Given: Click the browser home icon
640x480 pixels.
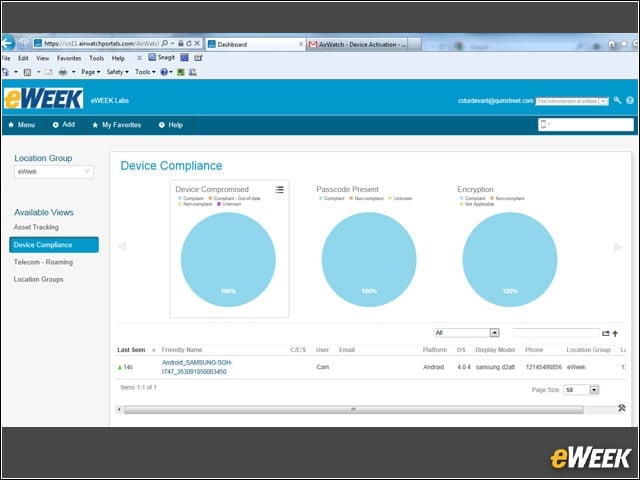Looking at the screenshot, I should 611,44.
